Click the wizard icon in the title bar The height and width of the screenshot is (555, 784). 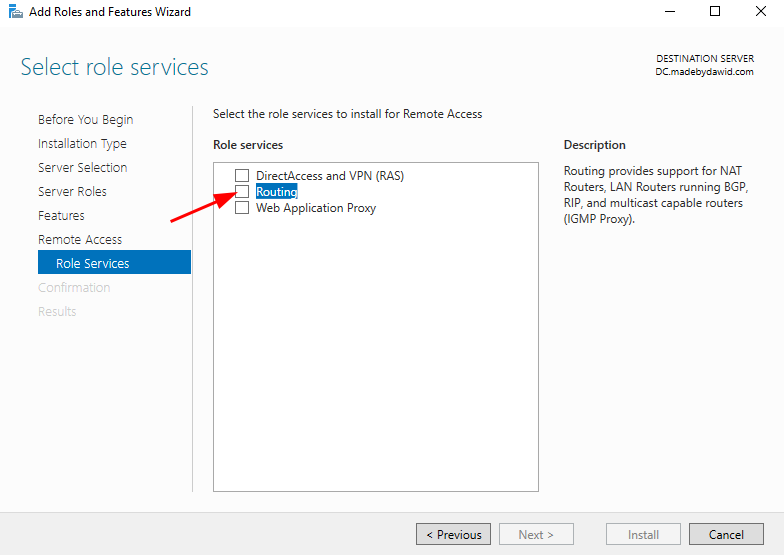(16, 12)
